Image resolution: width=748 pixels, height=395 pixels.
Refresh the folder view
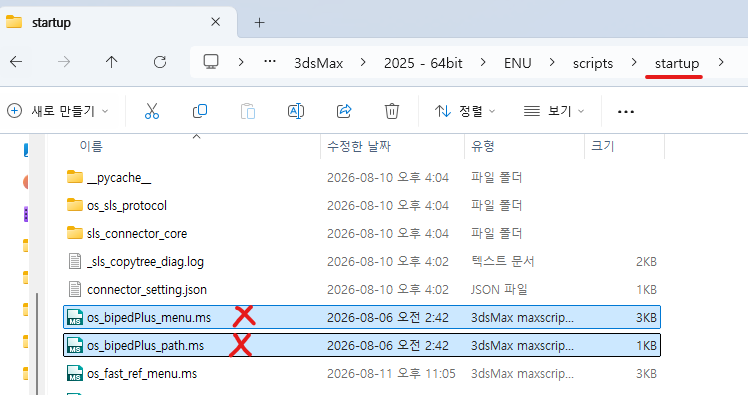[x=160, y=62]
